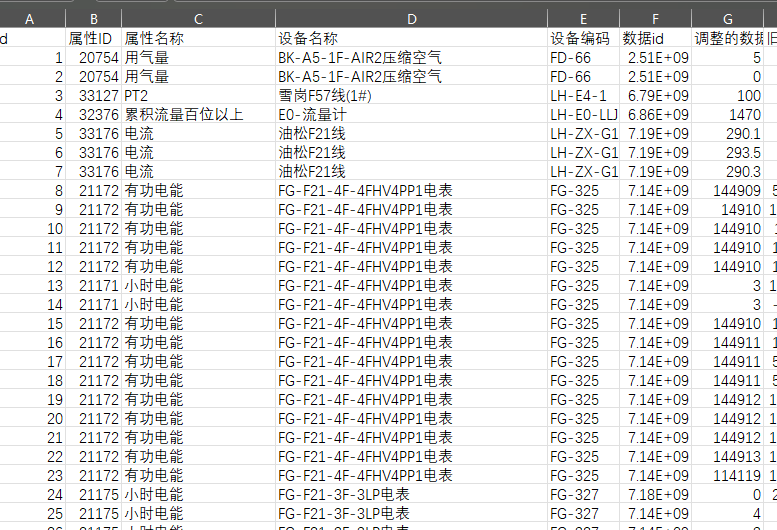Screen dimensions: 777x530
Task: Click the LH-E4-1 device code cell
Action: click(x=578, y=96)
